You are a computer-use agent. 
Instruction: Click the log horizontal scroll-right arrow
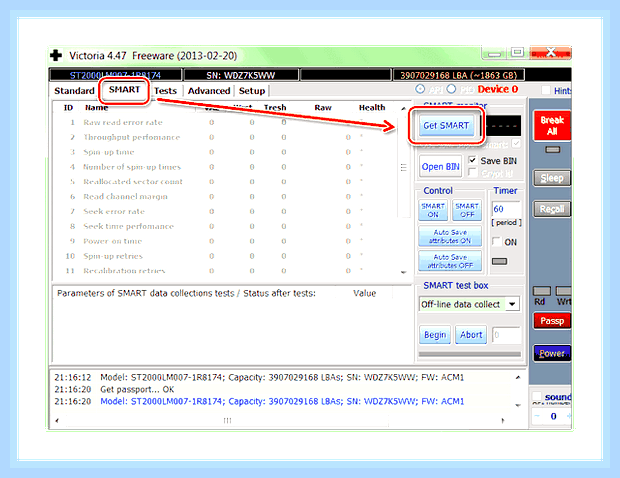coord(503,420)
